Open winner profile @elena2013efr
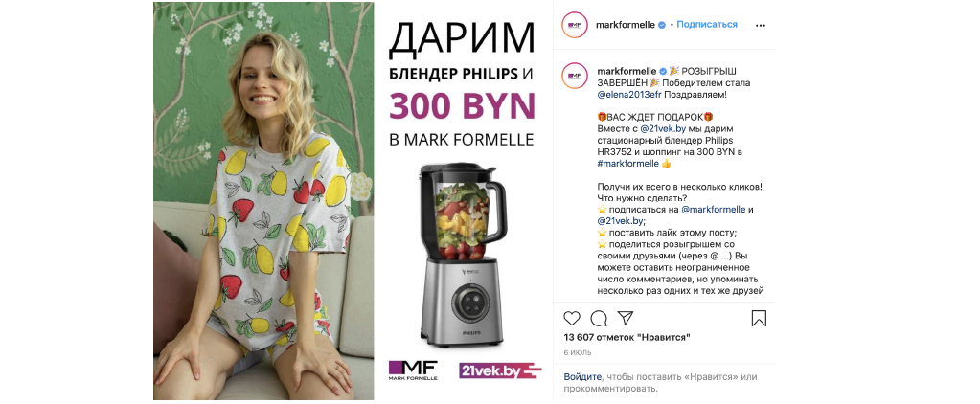 coord(629,94)
